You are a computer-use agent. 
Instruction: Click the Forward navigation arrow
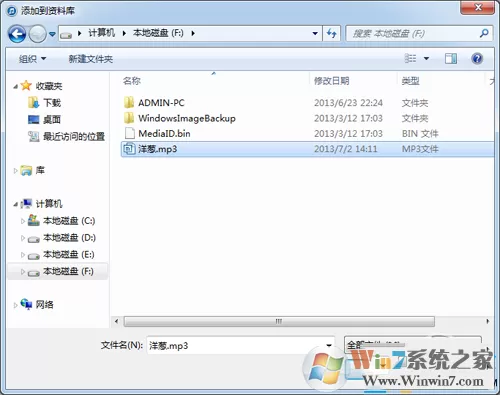(37, 34)
